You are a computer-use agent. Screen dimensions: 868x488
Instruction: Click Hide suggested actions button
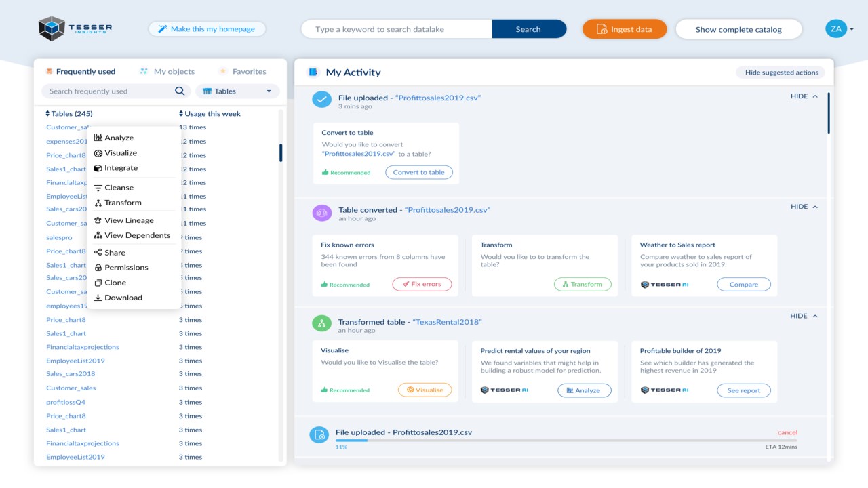click(781, 73)
